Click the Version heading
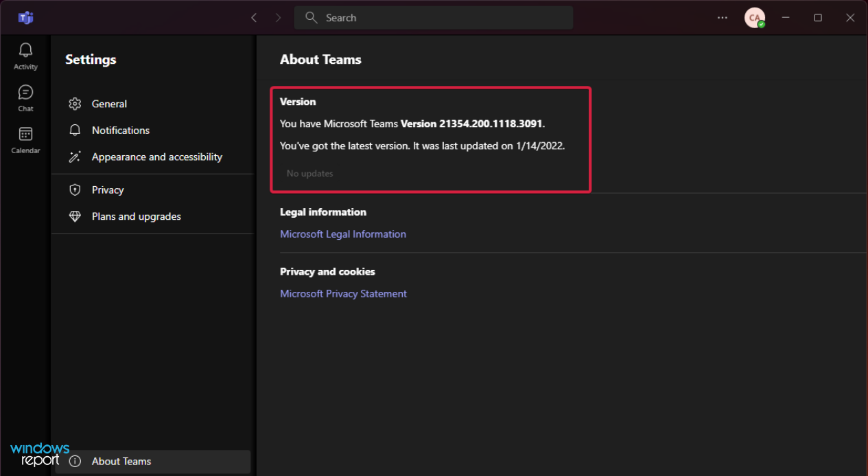 click(x=298, y=102)
